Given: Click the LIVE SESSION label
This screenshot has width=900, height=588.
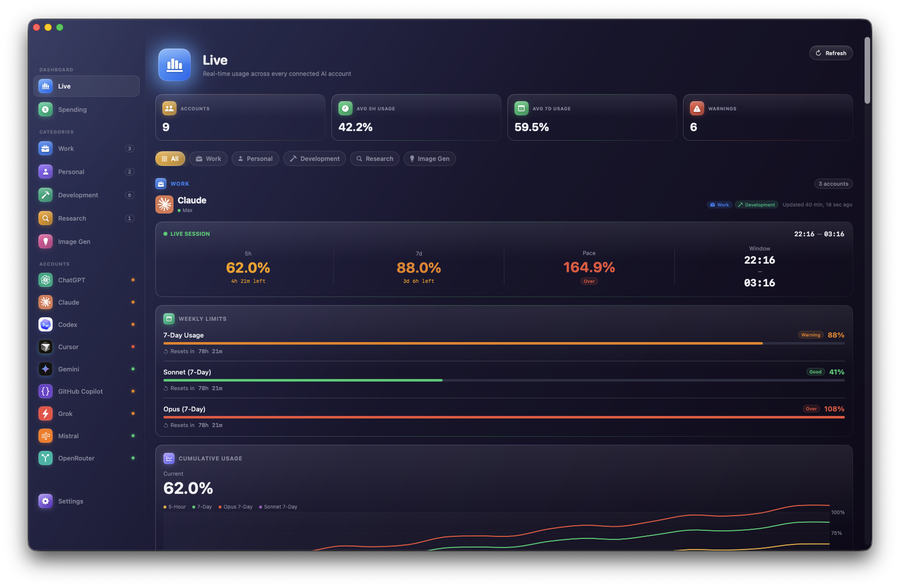Looking at the screenshot, I should [x=190, y=234].
